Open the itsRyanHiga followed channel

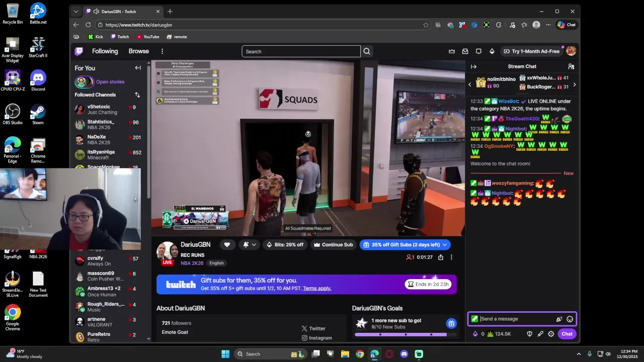point(108,155)
